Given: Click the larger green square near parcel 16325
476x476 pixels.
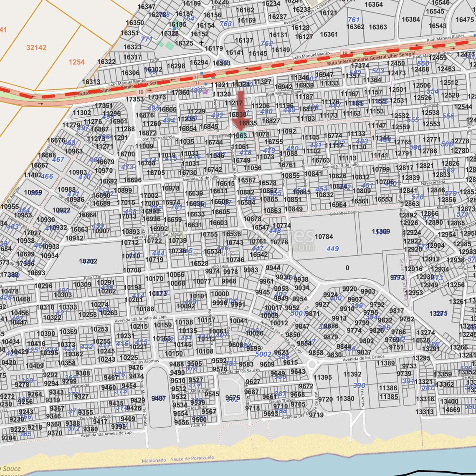Looking at the screenshot, I should (x=169, y=45).
